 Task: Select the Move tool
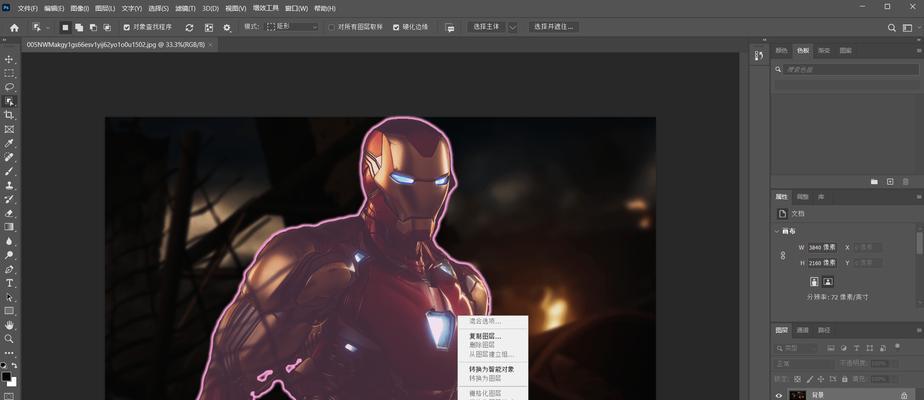click(x=9, y=59)
